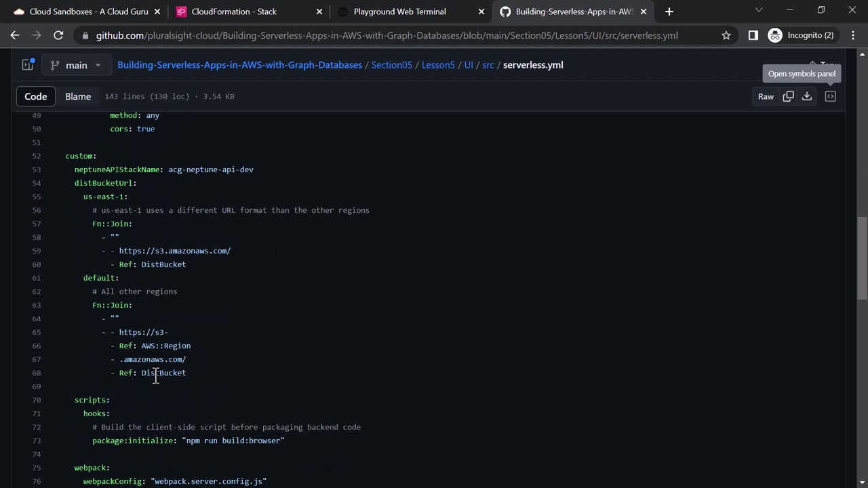Image resolution: width=868 pixels, height=488 pixels.
Task: View site information icon
Action: click(x=84, y=35)
